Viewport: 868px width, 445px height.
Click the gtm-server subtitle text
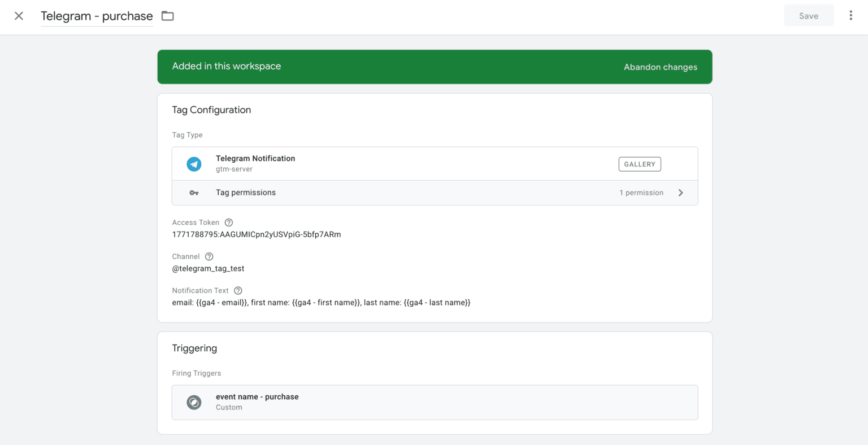[234, 169]
